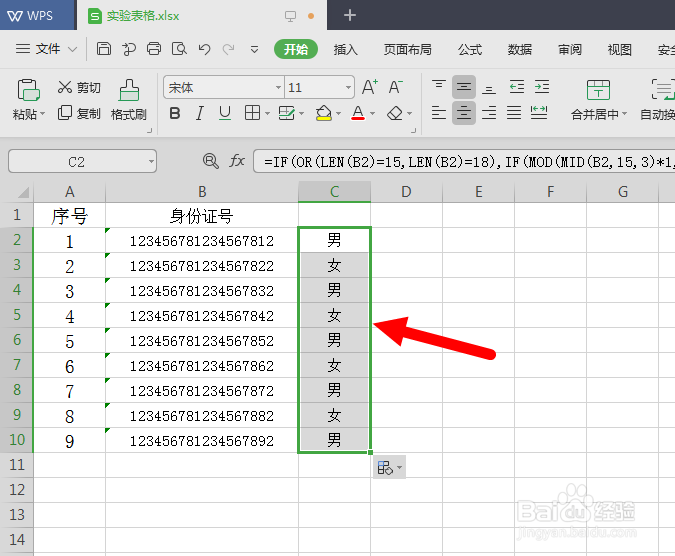The height and width of the screenshot is (556, 675).
Task: Click the increase indent icon
Action: point(542,87)
